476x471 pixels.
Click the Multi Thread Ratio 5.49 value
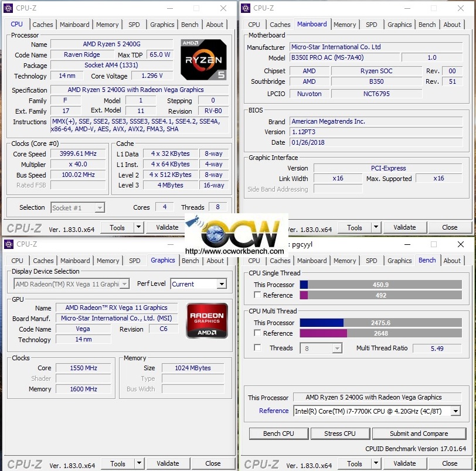pos(437,349)
